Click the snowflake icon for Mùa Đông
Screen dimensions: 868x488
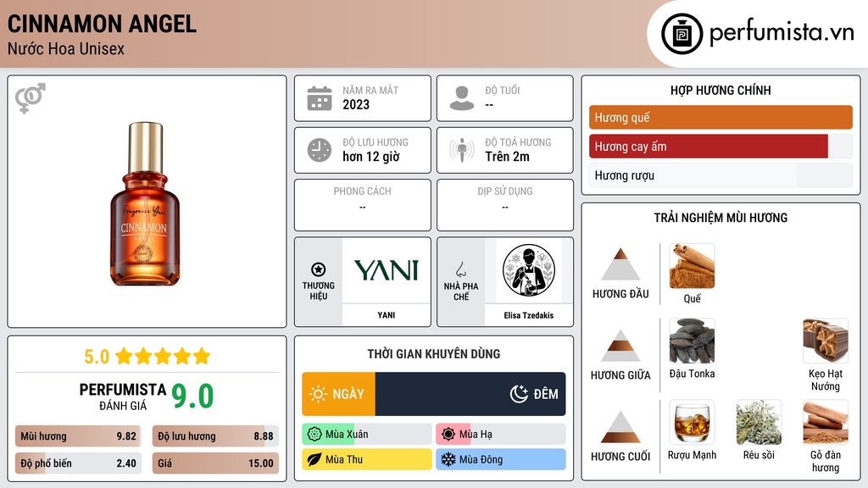pyautogui.click(x=448, y=459)
